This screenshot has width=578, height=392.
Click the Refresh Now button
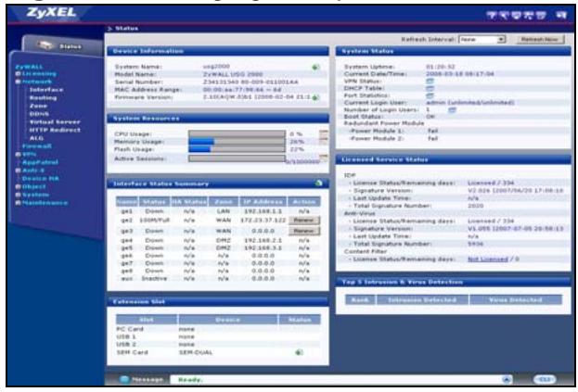(540, 39)
